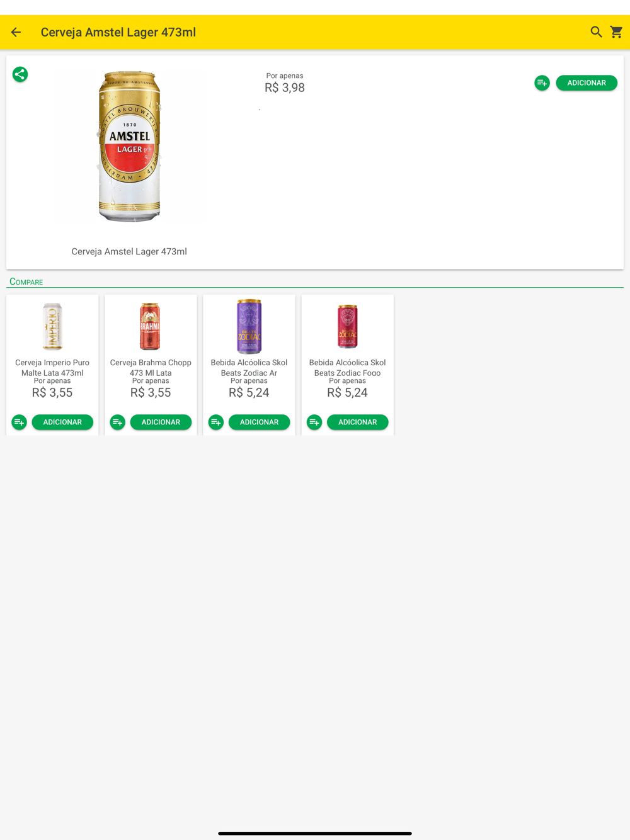
Task: Add Brahma Chopp to list icon
Action: click(x=118, y=422)
